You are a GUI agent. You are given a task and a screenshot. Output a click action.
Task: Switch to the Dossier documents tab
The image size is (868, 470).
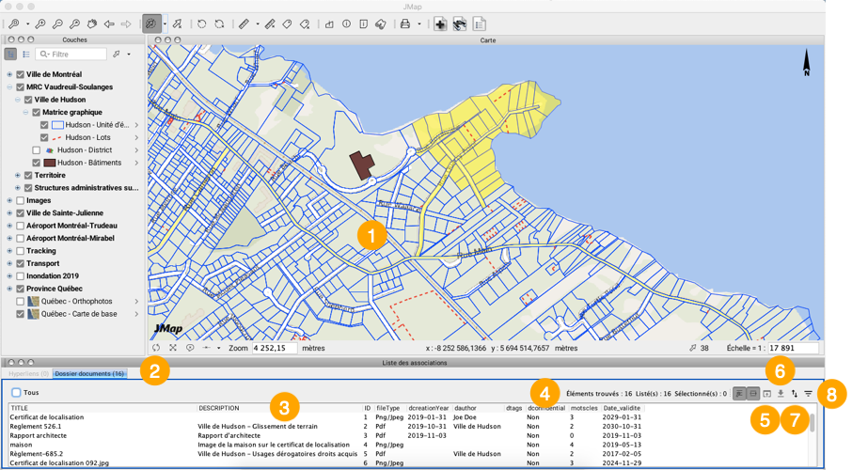89,373
